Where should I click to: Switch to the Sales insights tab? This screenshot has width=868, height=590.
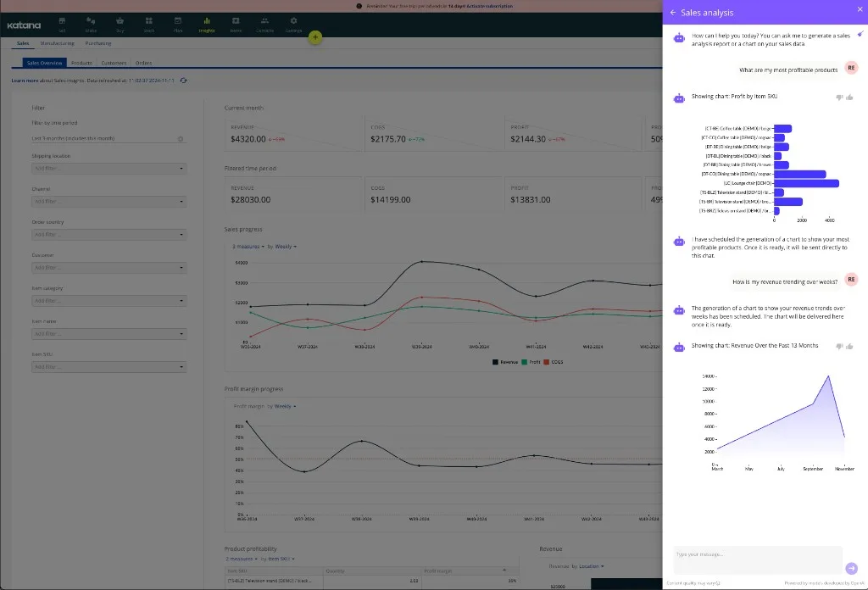click(23, 43)
